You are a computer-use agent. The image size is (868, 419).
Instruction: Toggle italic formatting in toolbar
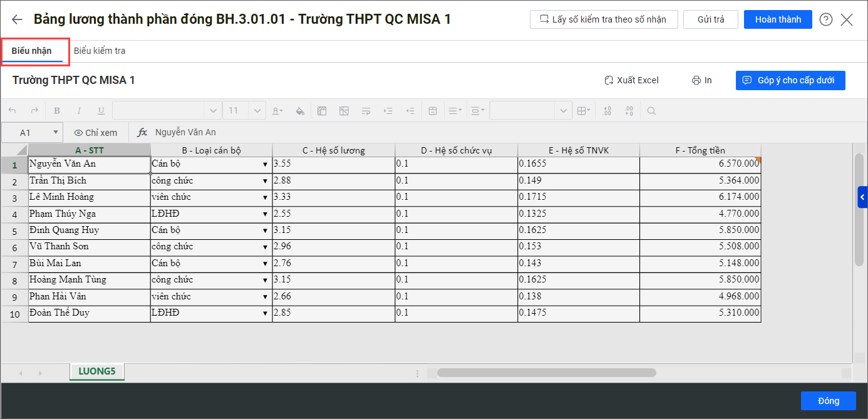[x=79, y=111]
